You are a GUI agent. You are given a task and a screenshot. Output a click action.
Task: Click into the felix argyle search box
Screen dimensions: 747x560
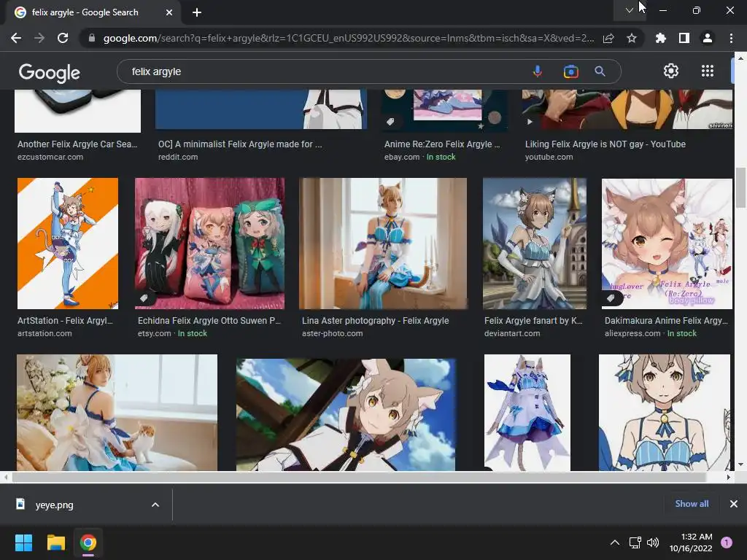324,71
